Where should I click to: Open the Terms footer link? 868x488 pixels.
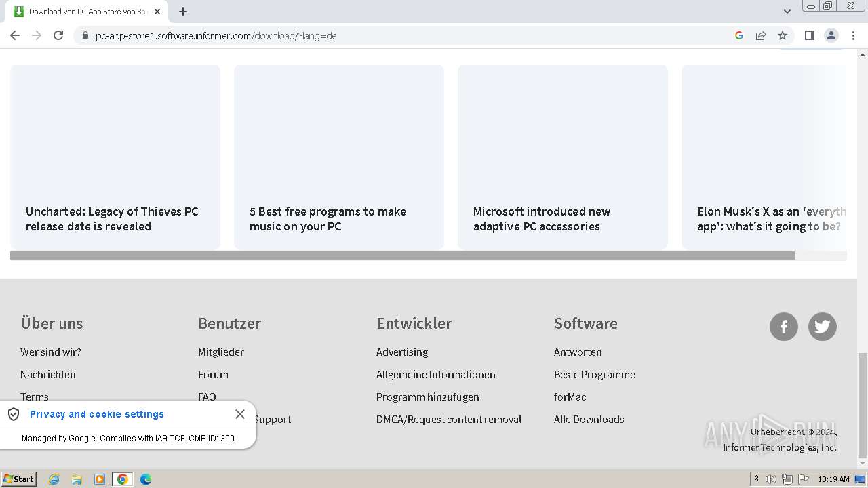[x=35, y=396]
